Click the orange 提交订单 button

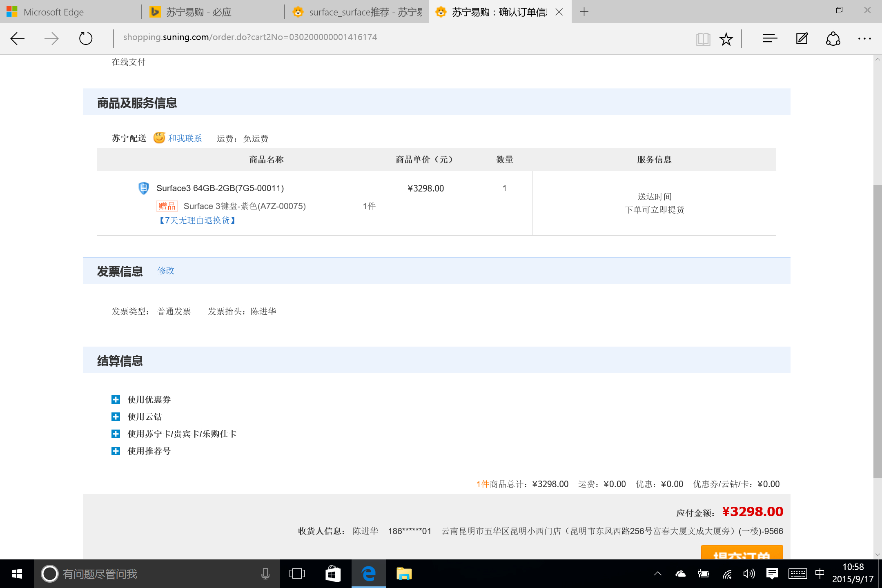point(742,552)
